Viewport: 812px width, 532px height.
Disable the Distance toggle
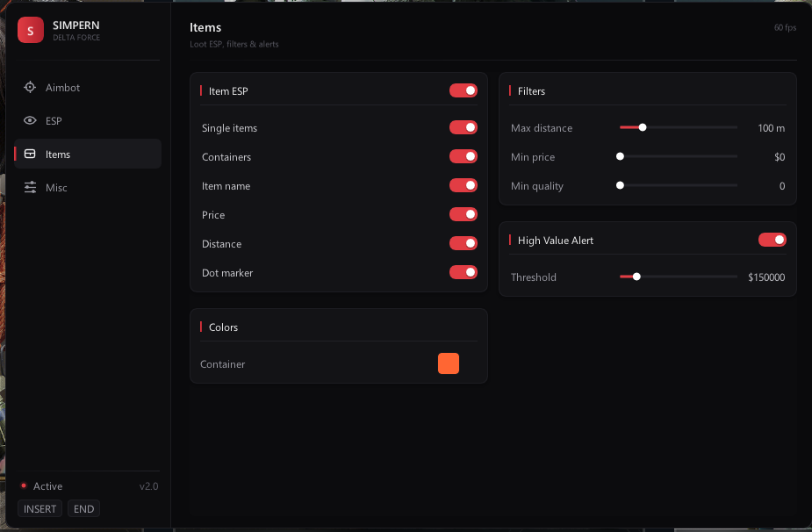(463, 243)
